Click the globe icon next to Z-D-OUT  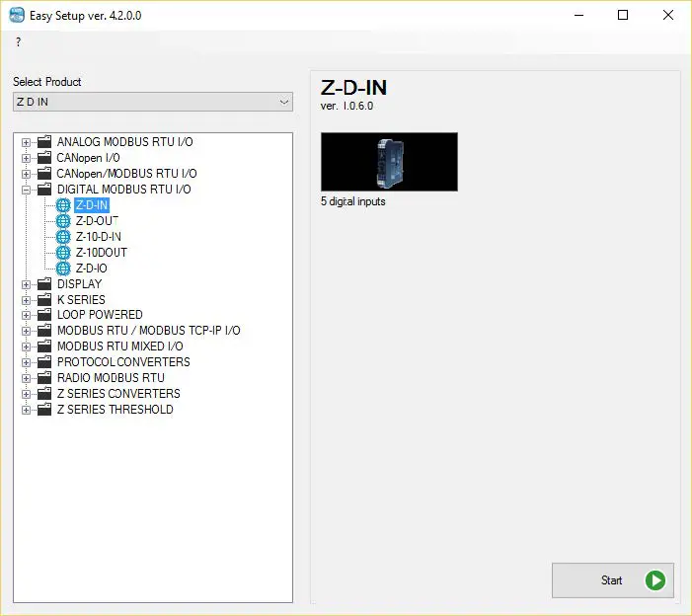[x=63, y=220]
